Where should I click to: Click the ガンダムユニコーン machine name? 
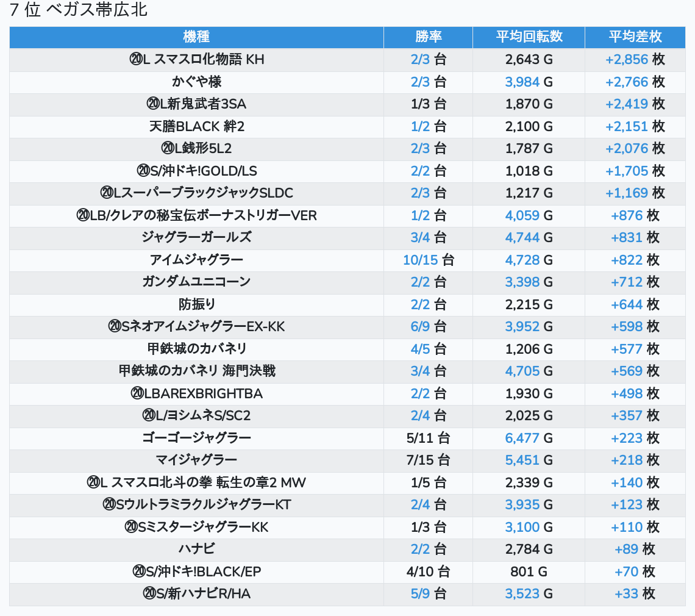click(196, 282)
